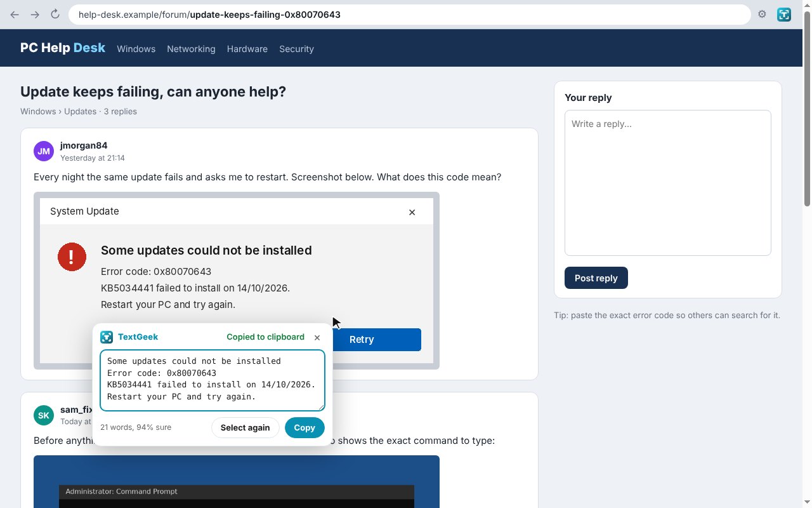Click the SK avatar of sam_fix
This screenshot has height=508, width=812.
click(x=44, y=416)
